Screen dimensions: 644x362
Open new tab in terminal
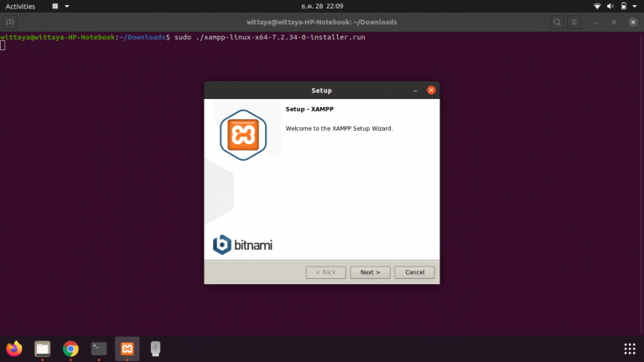10,22
